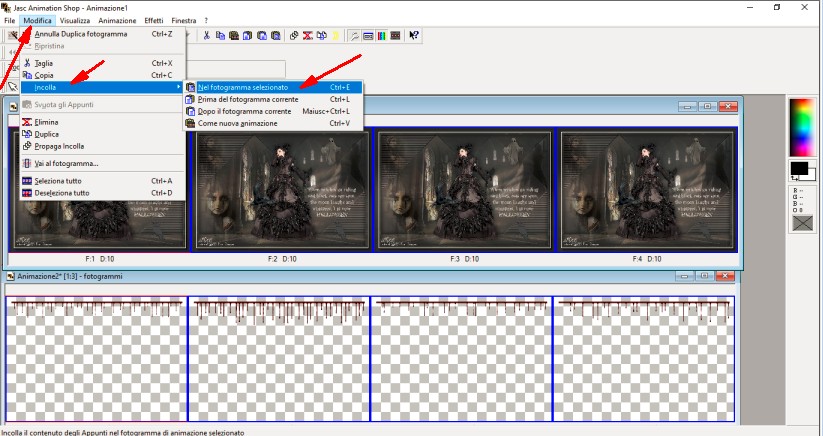Click the context help pointer icon
This screenshot has height=436, width=823.
(414, 35)
